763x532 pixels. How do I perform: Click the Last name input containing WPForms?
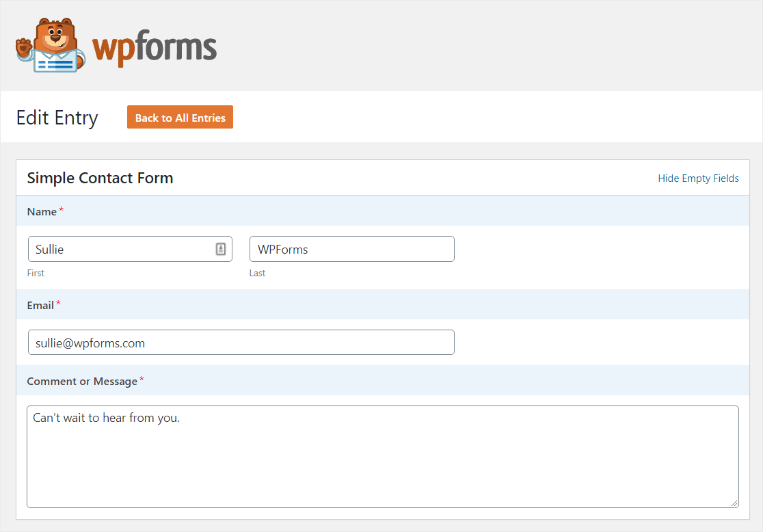point(352,249)
